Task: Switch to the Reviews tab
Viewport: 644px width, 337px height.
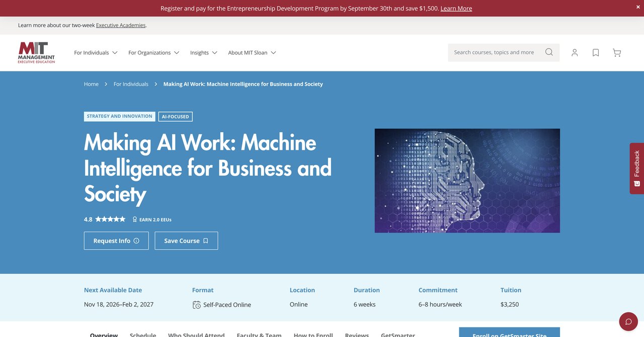Action: [357, 335]
